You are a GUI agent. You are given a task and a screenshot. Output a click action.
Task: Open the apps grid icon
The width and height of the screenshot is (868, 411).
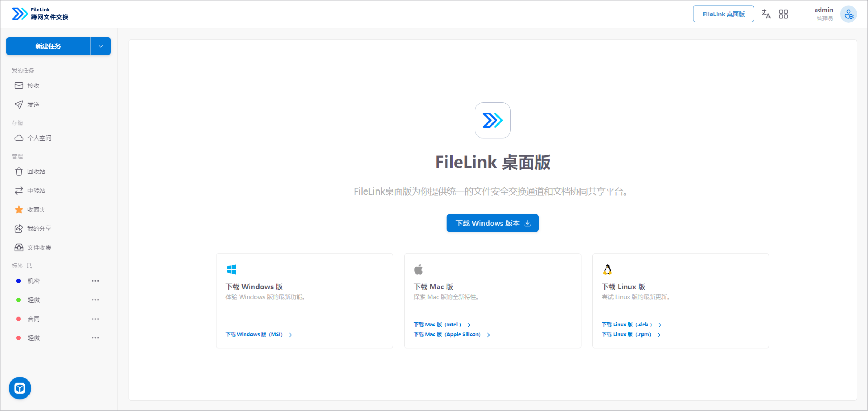tap(783, 14)
